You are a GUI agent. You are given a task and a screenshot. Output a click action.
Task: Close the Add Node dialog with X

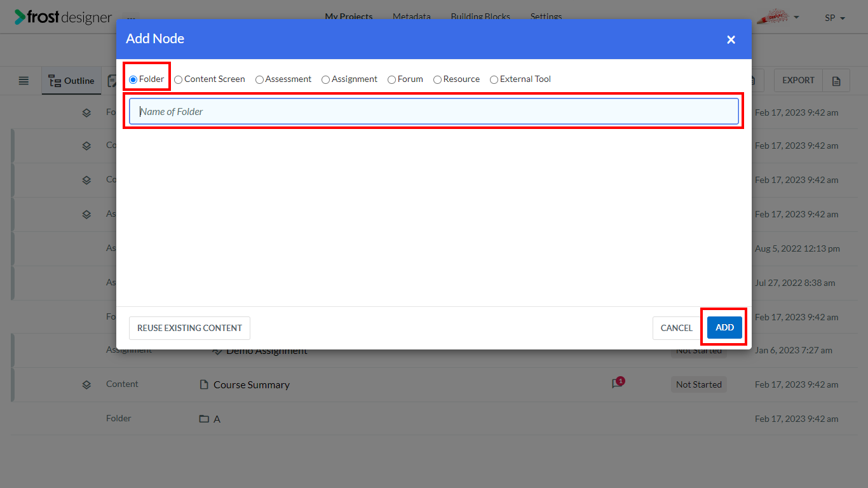coord(731,39)
